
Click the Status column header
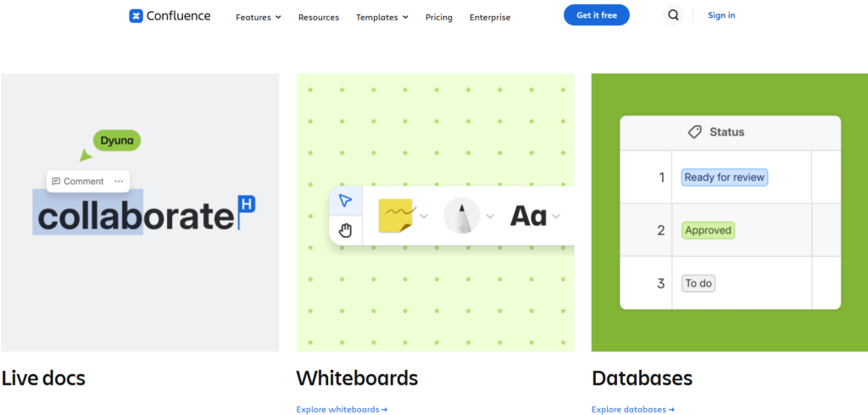(x=730, y=133)
